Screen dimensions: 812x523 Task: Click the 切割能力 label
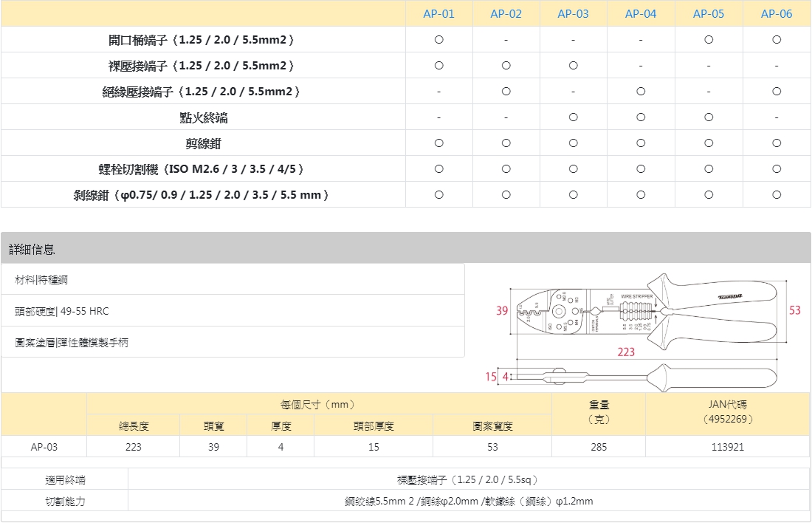click(x=65, y=502)
